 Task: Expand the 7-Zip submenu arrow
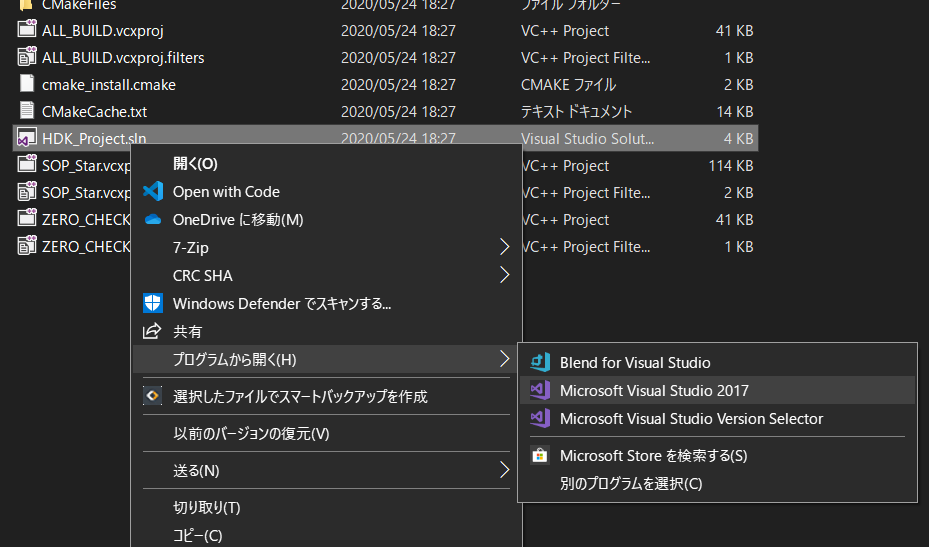coord(504,247)
